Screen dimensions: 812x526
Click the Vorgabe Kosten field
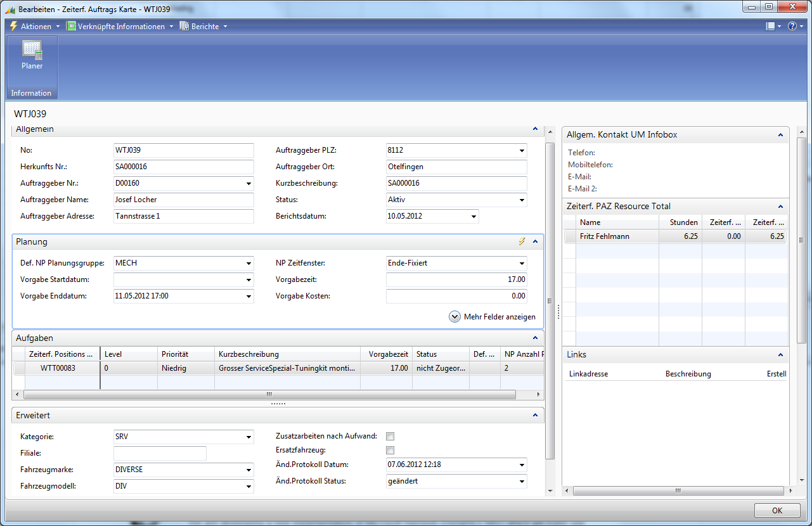click(456, 296)
